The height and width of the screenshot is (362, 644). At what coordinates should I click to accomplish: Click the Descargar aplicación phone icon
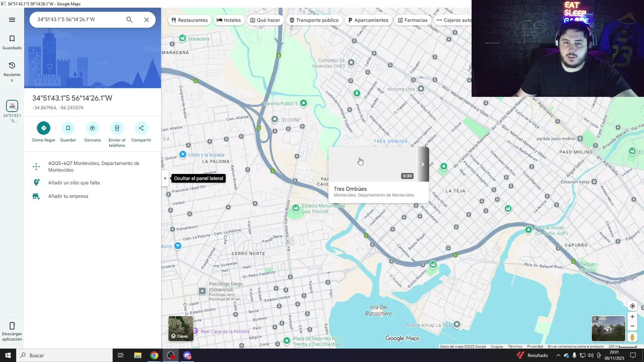pos(12,326)
